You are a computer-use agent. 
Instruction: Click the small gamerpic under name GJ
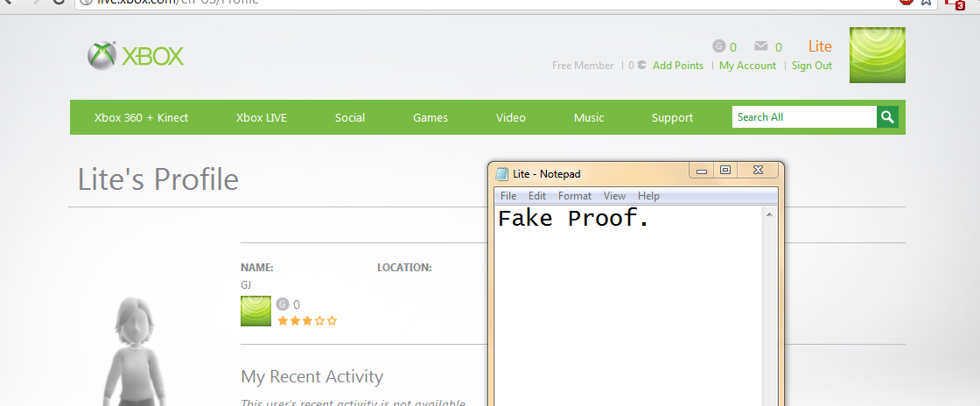pyautogui.click(x=255, y=311)
